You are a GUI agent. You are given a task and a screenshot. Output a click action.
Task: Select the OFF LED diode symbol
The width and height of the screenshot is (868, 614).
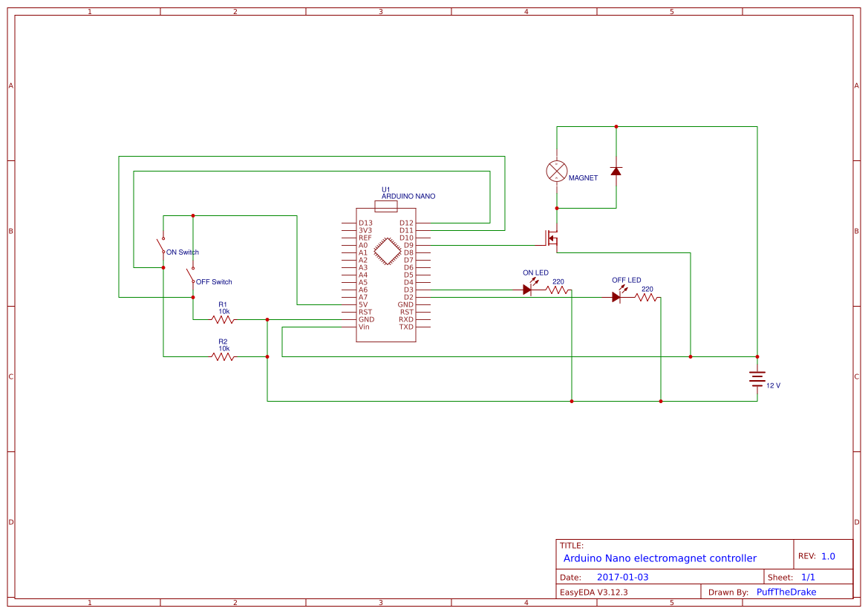616,296
